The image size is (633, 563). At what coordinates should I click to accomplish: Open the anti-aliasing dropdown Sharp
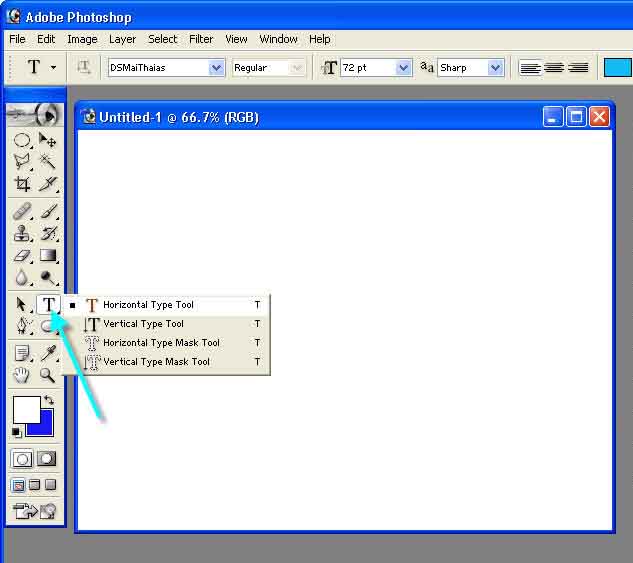(495, 68)
